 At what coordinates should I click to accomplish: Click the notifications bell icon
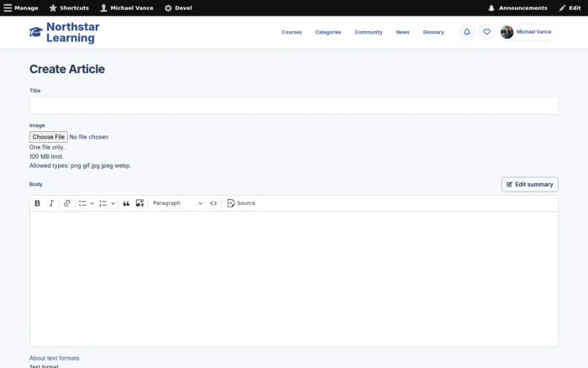(467, 32)
